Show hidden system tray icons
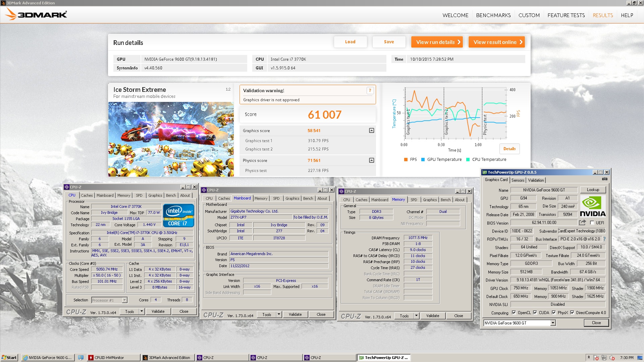The height and width of the screenshot is (362, 644). (x=589, y=358)
